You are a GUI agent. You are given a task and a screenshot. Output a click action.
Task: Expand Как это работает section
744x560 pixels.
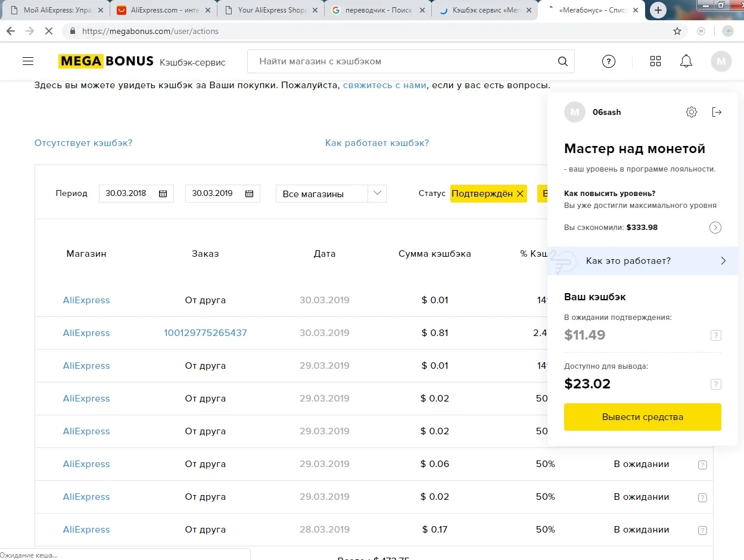[x=643, y=261]
